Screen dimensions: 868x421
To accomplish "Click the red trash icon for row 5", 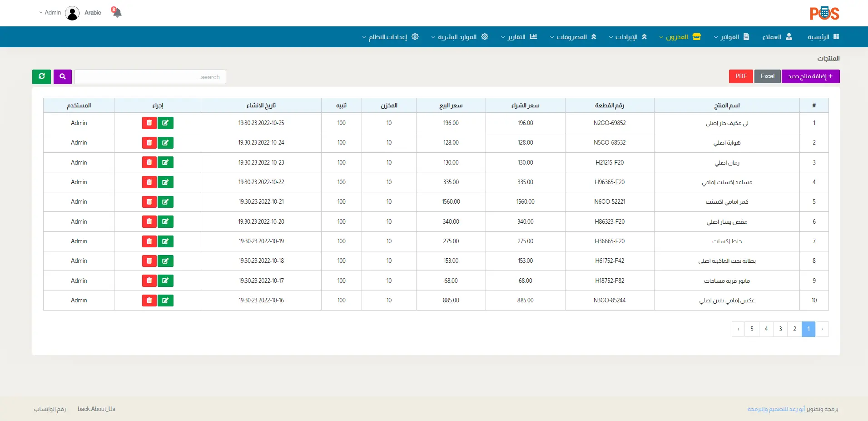I will (x=149, y=202).
